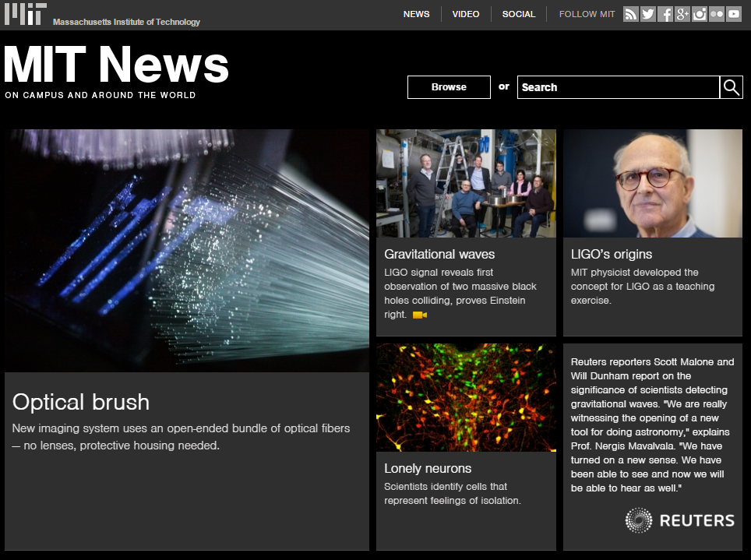Screen dimensions: 751x560
Task: Open the RSS feed icon
Action: pyautogui.click(x=631, y=14)
